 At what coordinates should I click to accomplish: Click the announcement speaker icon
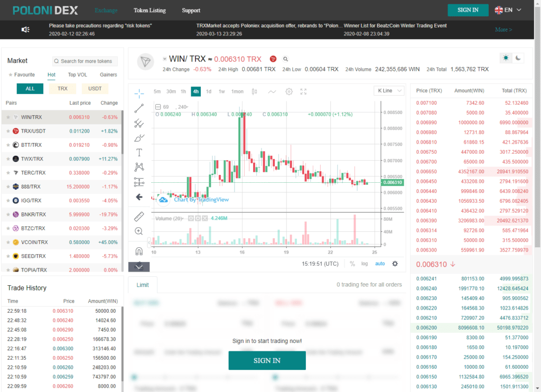(x=25, y=30)
